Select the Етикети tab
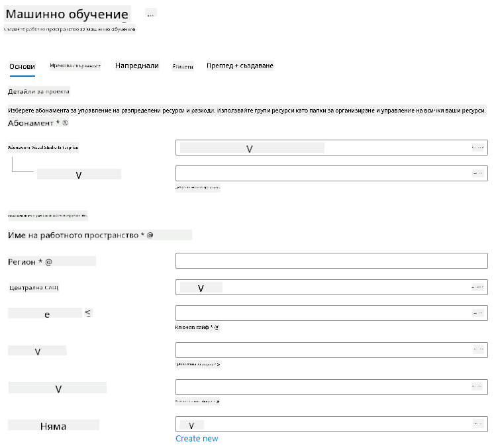This screenshot has height=448, width=494. pyautogui.click(x=183, y=66)
